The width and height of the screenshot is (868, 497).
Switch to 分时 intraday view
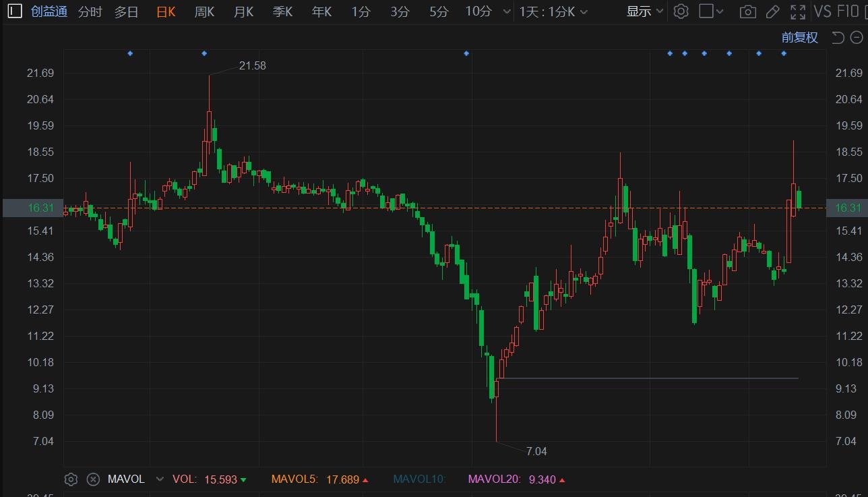pos(90,11)
